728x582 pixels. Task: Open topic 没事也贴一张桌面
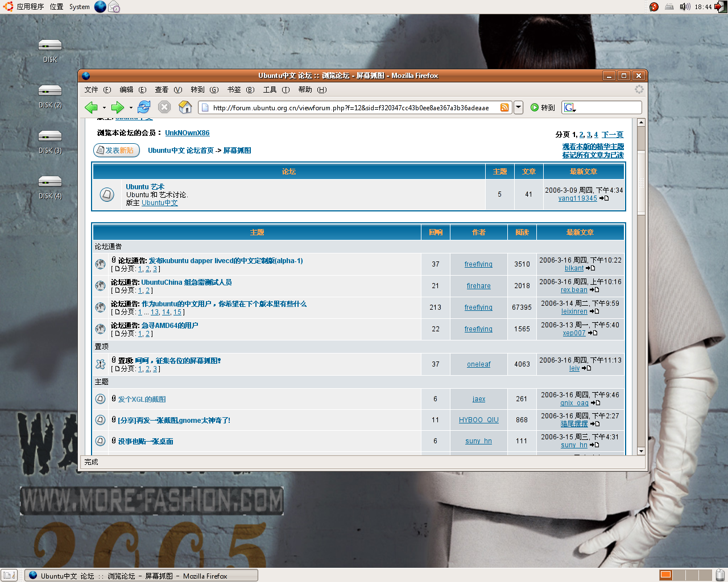(146, 442)
